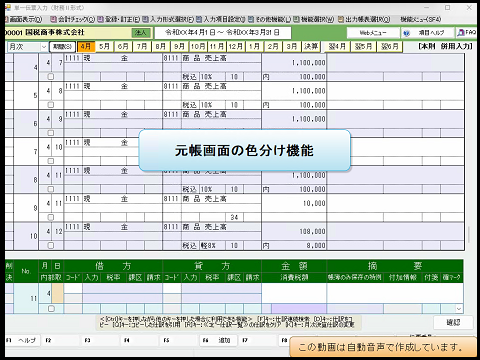
Task: Open the 機能メニュー(SF4) menu
Action: 421,19
